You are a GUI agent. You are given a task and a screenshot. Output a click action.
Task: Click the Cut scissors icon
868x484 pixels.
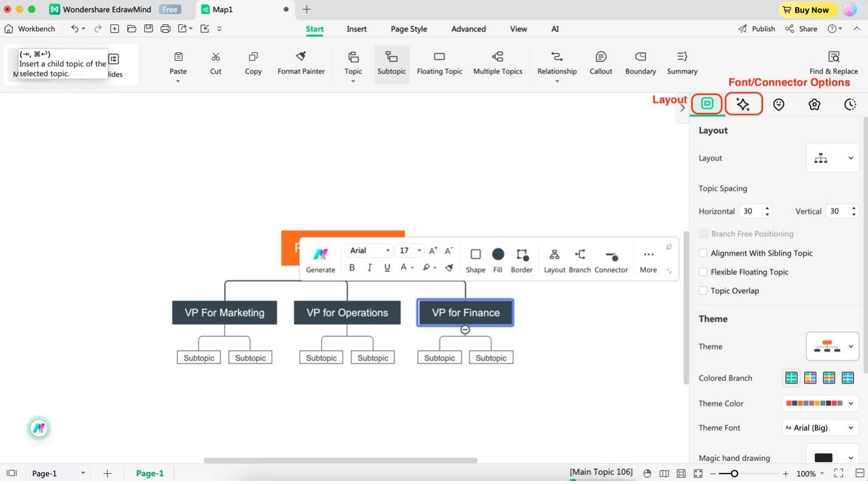click(215, 57)
